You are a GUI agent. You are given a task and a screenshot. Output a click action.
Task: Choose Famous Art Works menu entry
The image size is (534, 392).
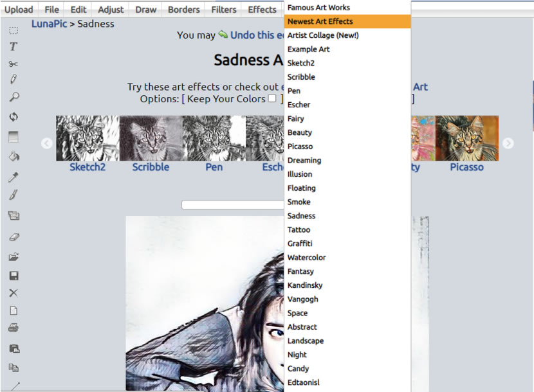[347, 8]
